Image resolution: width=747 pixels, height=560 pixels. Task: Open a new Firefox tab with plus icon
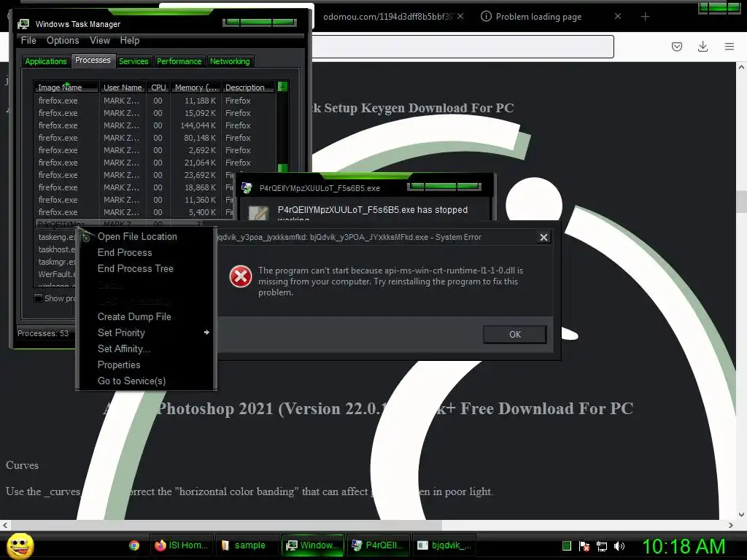pyautogui.click(x=645, y=17)
